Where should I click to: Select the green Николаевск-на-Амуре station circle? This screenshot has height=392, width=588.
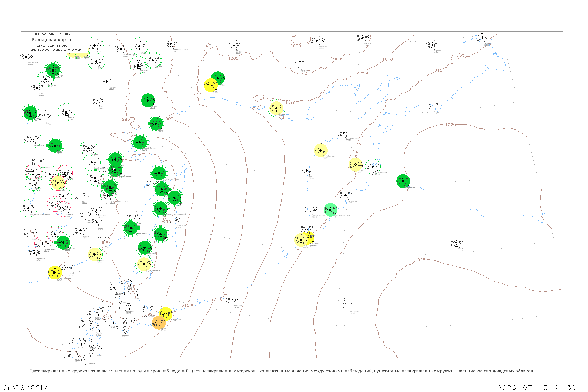[x=159, y=173]
